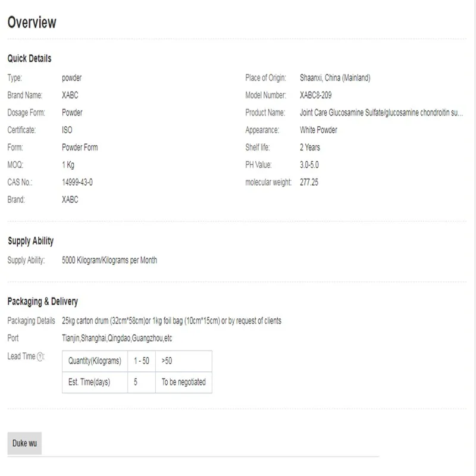
Task: Click the CAS No. label
Action: click(x=20, y=182)
